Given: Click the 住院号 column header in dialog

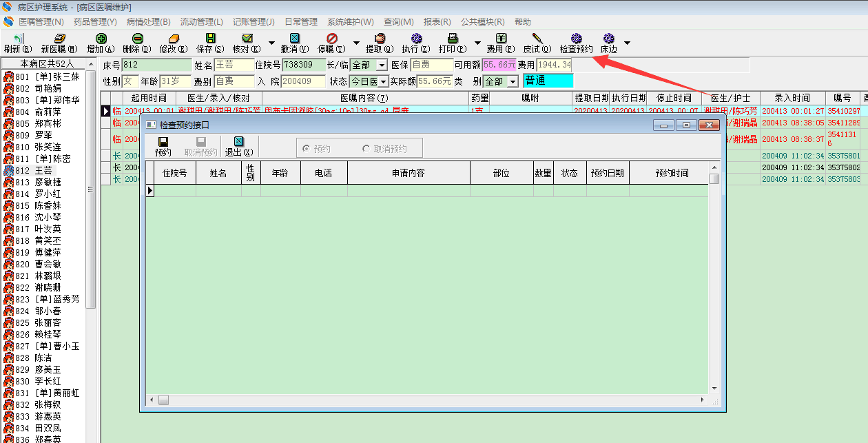Looking at the screenshot, I should pyautogui.click(x=175, y=173).
